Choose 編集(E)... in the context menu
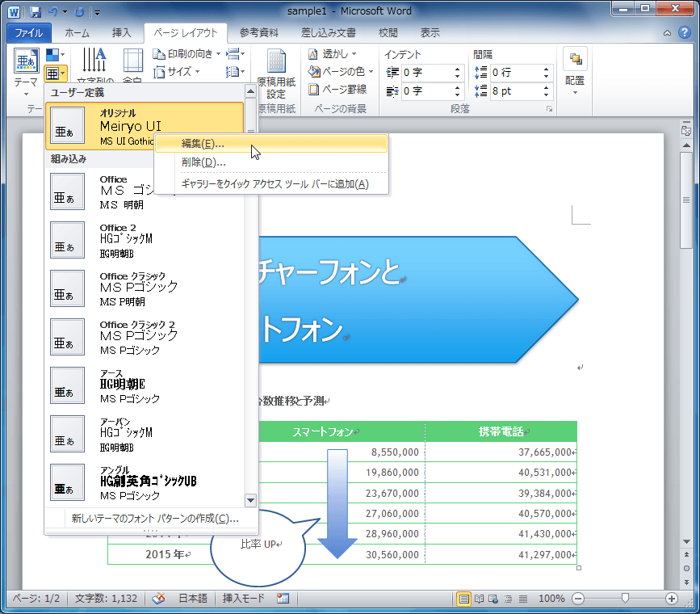The image size is (700, 614). [271, 144]
